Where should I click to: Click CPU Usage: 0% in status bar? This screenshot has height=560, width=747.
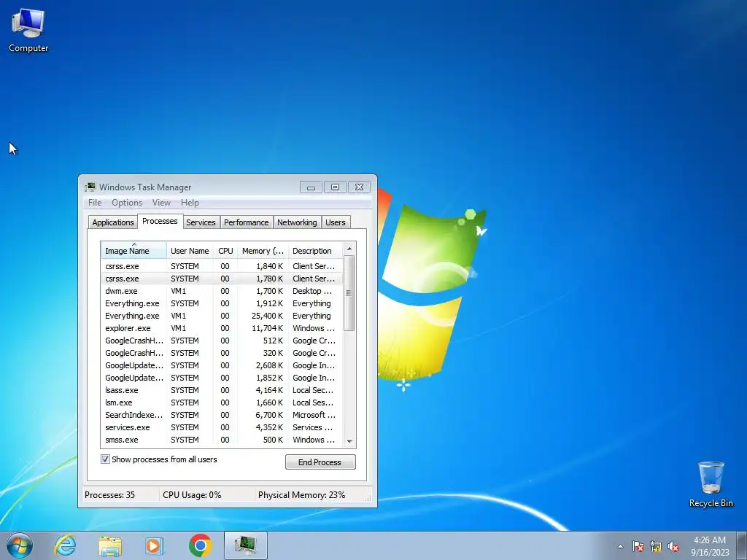(192, 495)
